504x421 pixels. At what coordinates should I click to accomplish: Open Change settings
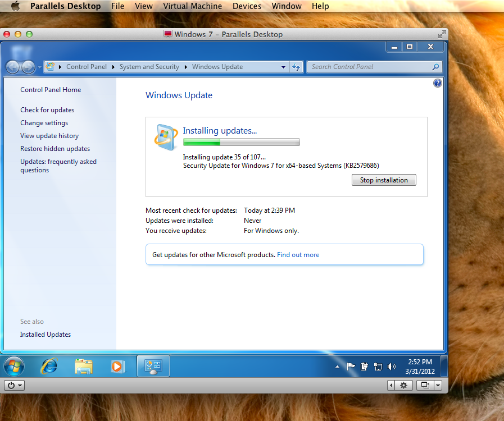tap(44, 123)
